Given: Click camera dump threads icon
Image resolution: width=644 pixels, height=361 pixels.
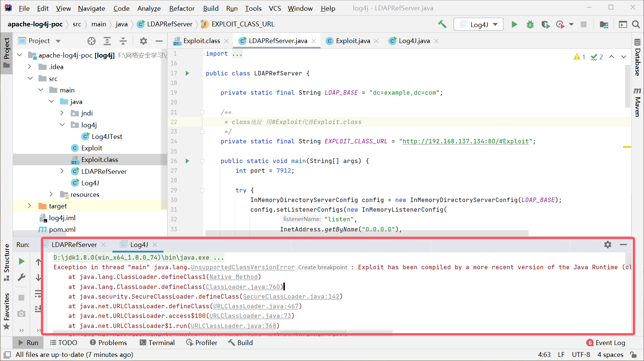Looking at the screenshot, I should (22, 313).
